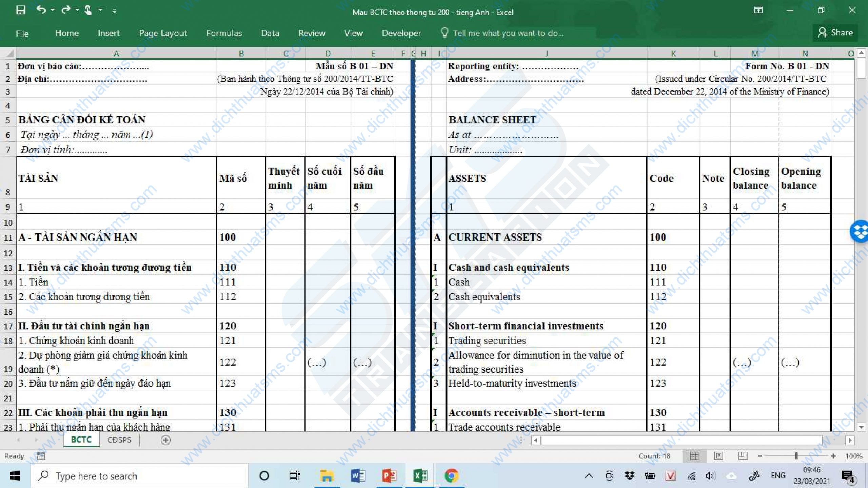Image resolution: width=868 pixels, height=488 pixels.
Task: Click the Redo arrow icon
Action: click(65, 10)
